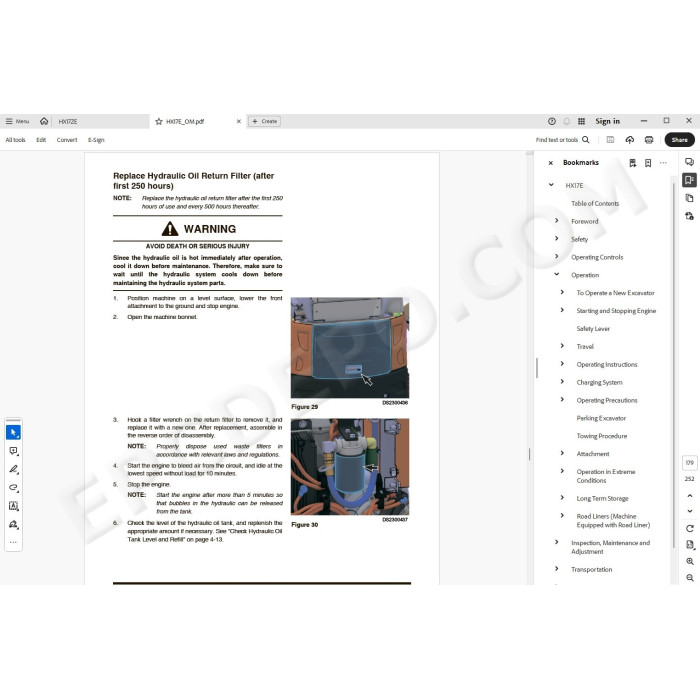700x700 pixels.
Task: Click the find bookmark icon
Action: [x=633, y=163]
